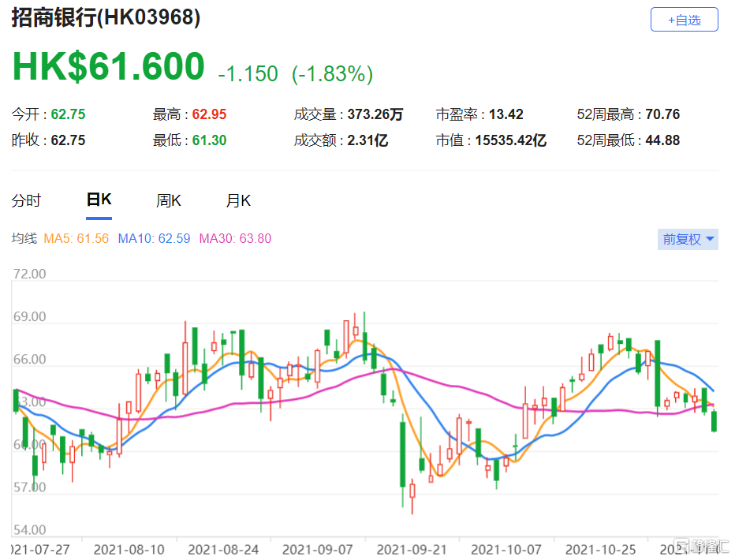
Task: Click the 2021-10-25 date axis label
Action: point(600,550)
